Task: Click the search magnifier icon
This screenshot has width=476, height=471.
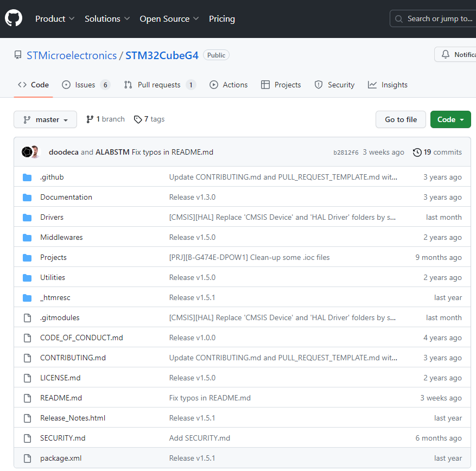Action: [x=398, y=19]
